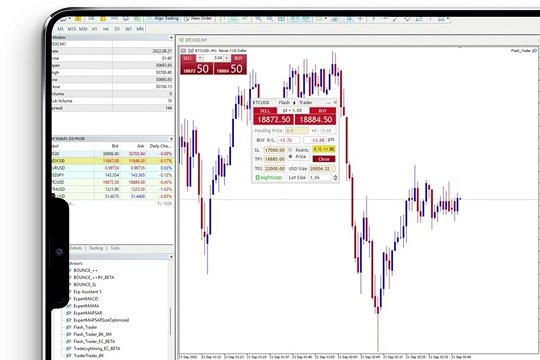
Task: Click the SL price input field
Action: (274, 150)
